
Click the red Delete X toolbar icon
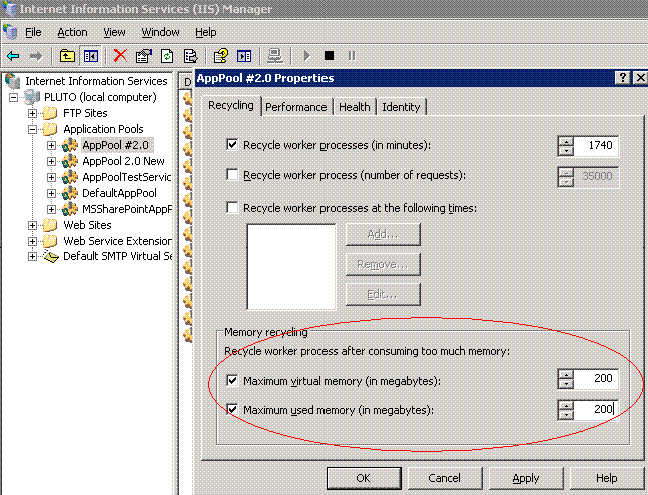tap(120, 55)
